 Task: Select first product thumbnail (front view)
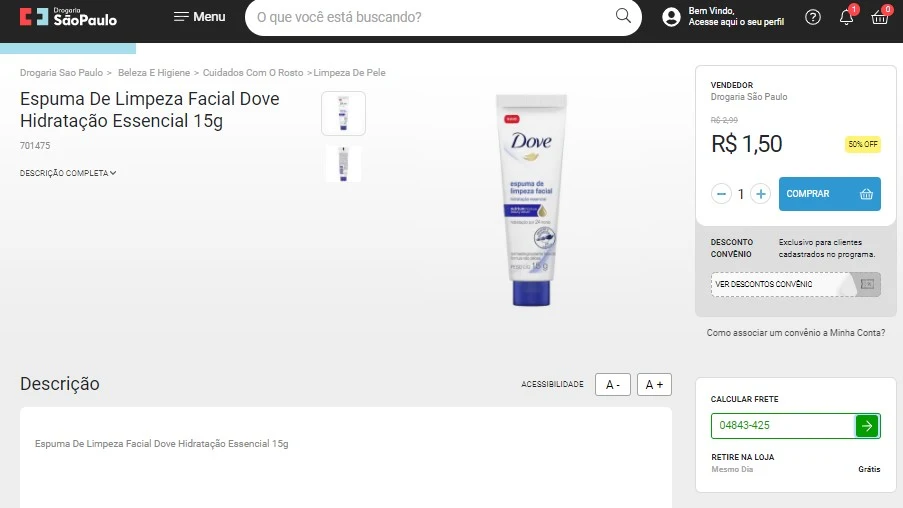[x=343, y=113]
